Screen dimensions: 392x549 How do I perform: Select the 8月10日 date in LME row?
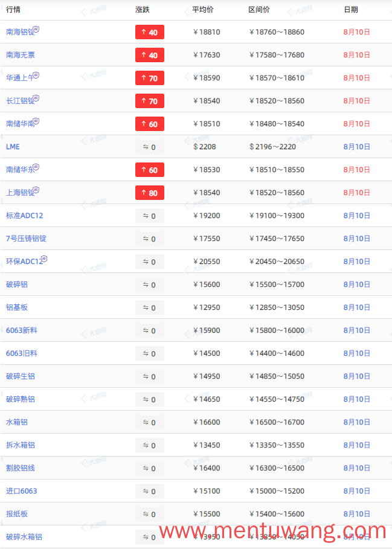[356, 147]
